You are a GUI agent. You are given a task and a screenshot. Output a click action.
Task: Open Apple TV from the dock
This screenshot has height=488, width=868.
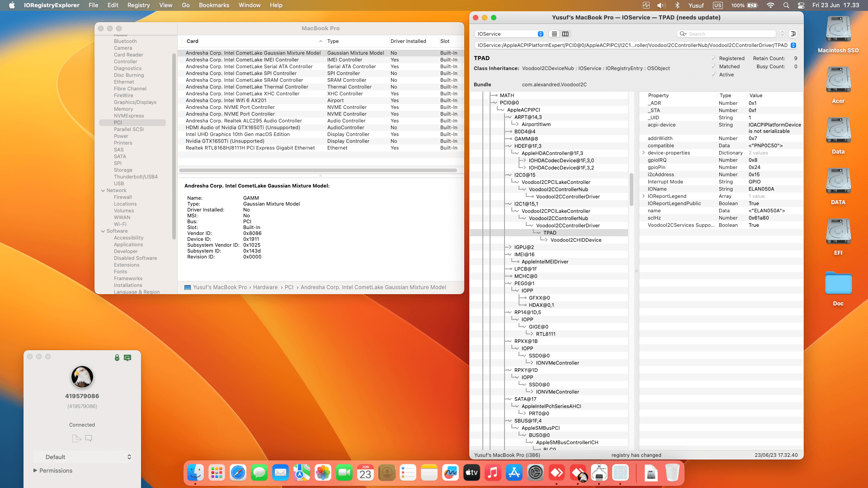(x=472, y=473)
